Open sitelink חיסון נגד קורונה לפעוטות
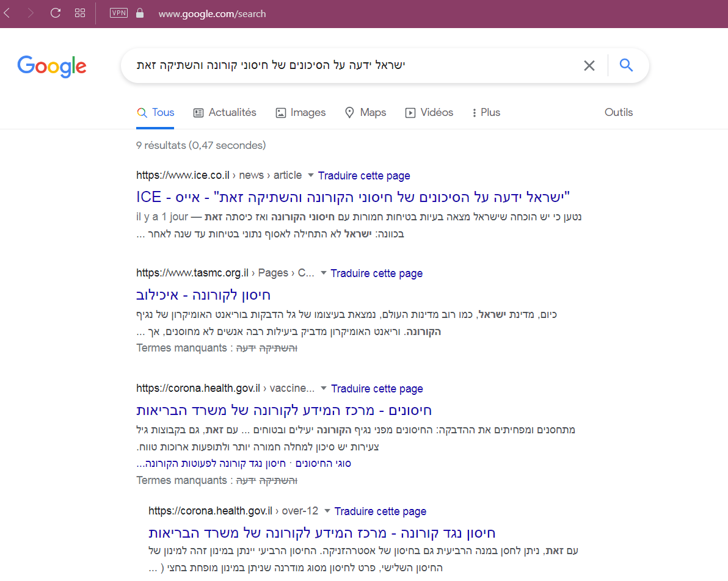Image resolution: width=728 pixels, height=581 pixels. (211, 463)
